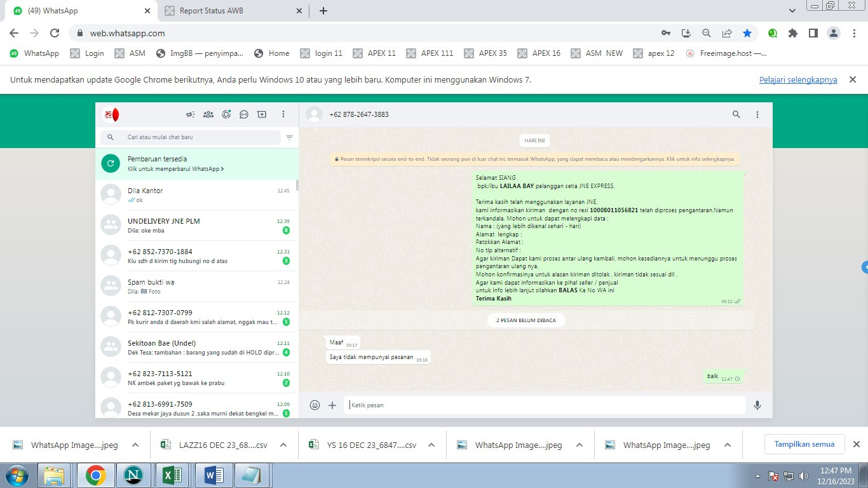Screen dimensions: 868x488
Task: Click contact name +62 878-2647-3883 in header
Action: pos(359,114)
